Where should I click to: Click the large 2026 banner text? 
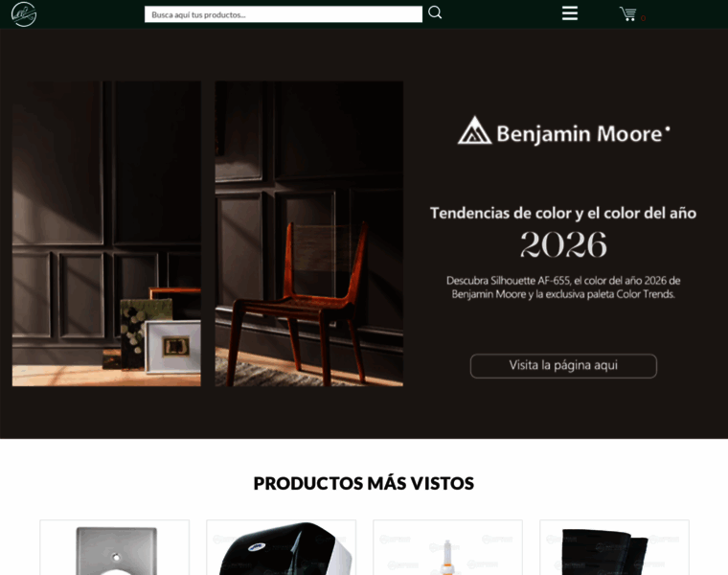[x=563, y=244]
